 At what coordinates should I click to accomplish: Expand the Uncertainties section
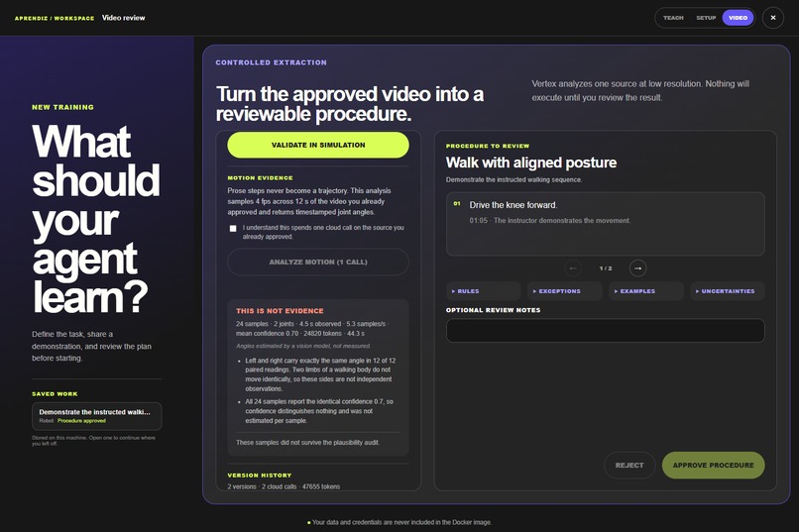[x=728, y=291]
